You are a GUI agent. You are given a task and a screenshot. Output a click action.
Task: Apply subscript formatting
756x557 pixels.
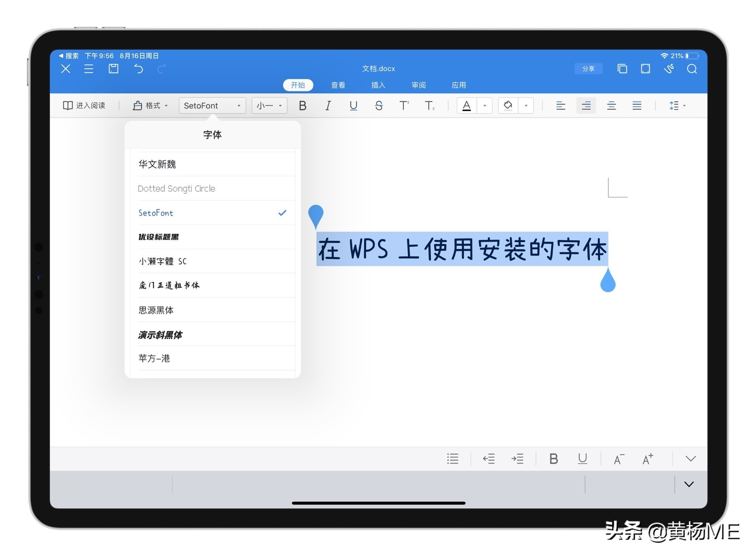tap(429, 105)
